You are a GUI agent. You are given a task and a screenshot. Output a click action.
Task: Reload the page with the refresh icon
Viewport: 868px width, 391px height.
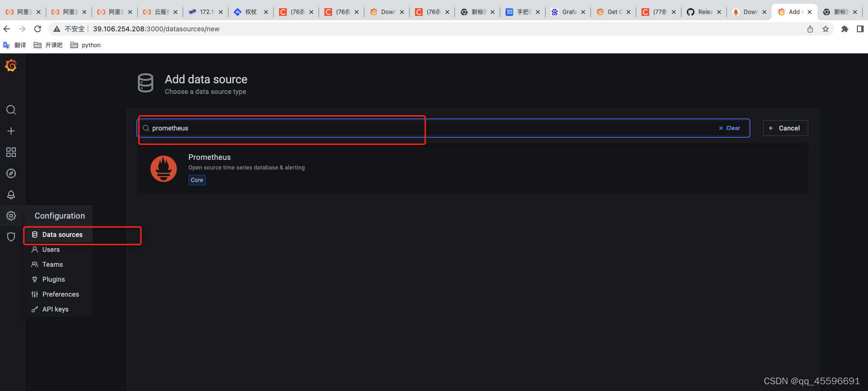(38, 29)
